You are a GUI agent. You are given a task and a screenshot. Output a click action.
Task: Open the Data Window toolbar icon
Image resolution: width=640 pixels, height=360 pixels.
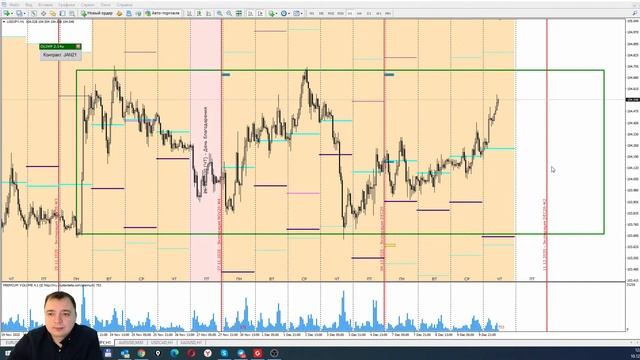pyautogui.click(x=43, y=13)
